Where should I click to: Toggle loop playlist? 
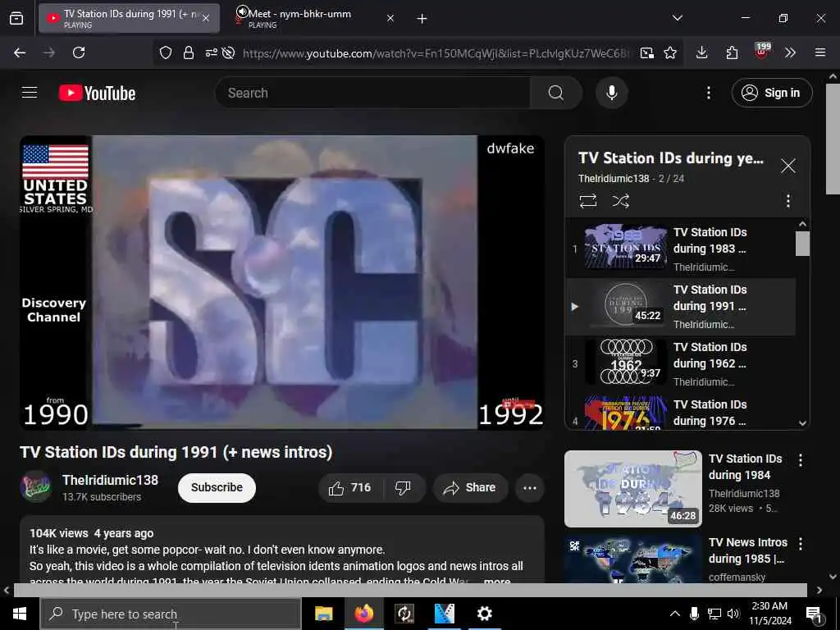587,201
